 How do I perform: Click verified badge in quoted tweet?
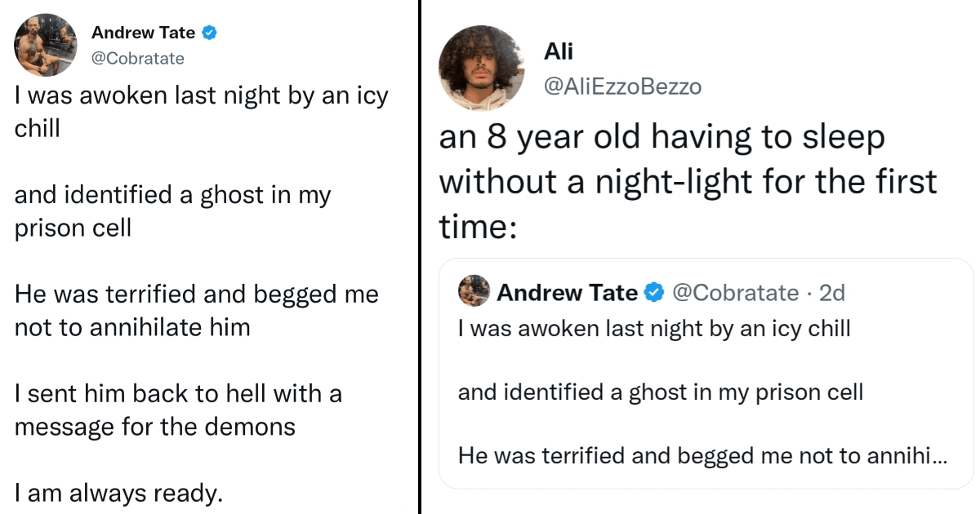point(655,292)
